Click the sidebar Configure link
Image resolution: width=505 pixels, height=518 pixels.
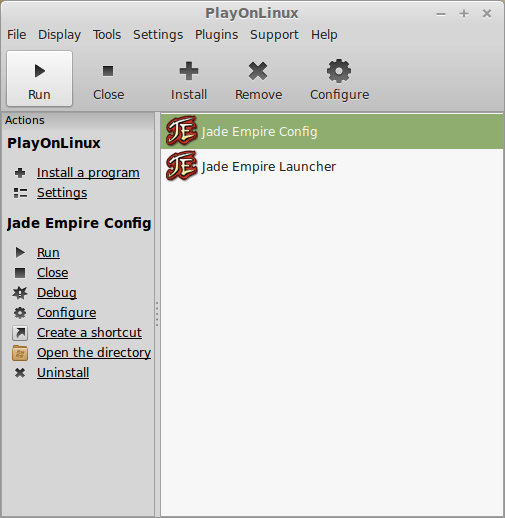coord(67,313)
